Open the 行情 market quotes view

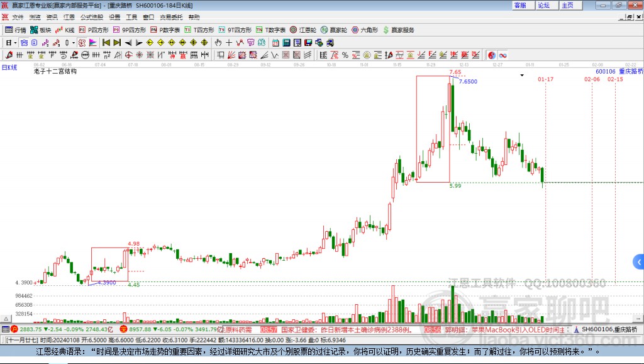16,30
